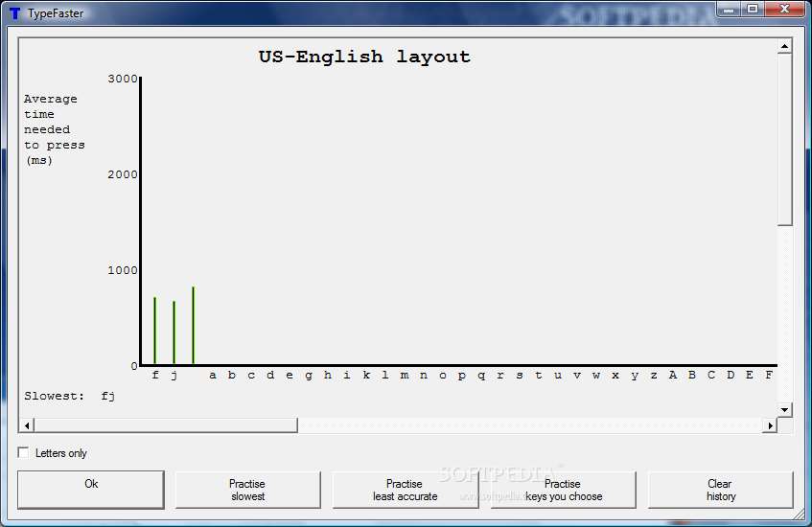Enable the Letters only checkbox

(24, 453)
